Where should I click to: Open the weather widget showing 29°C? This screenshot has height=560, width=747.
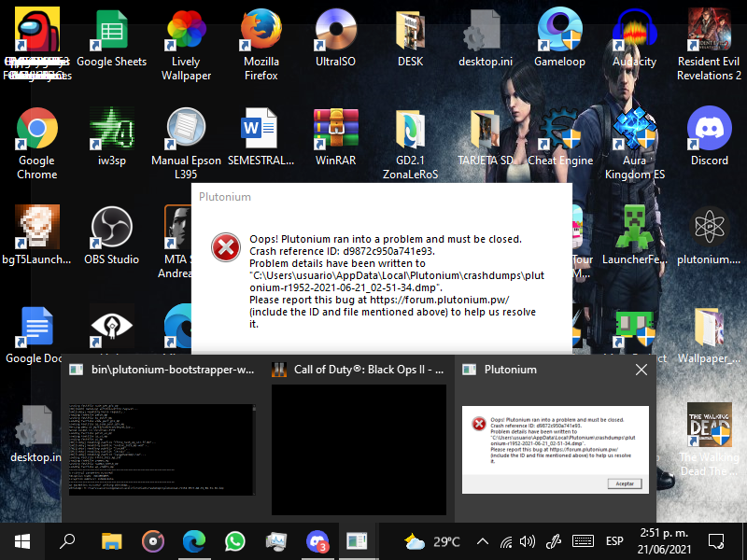point(431,541)
